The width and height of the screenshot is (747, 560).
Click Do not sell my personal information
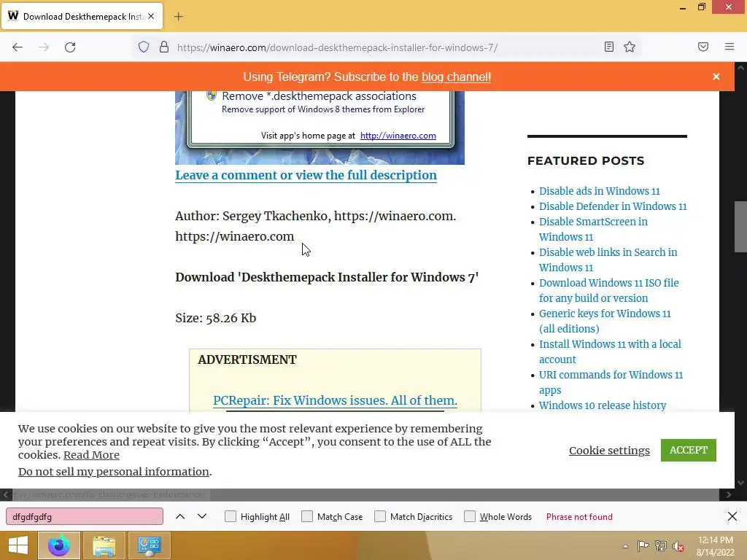(x=113, y=472)
